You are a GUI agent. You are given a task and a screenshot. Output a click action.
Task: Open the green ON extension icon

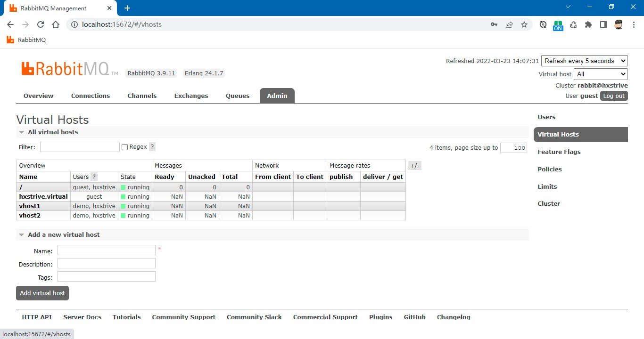click(x=558, y=25)
